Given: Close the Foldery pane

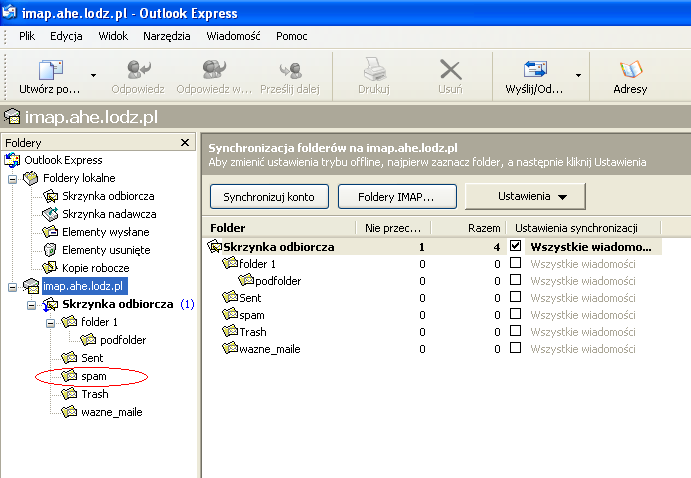Looking at the screenshot, I should pyautogui.click(x=185, y=142).
